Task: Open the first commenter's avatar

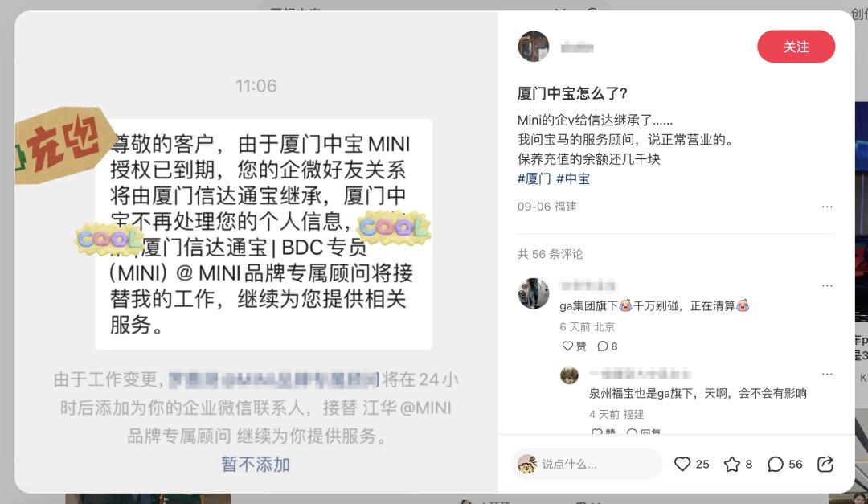Action: 533,293
